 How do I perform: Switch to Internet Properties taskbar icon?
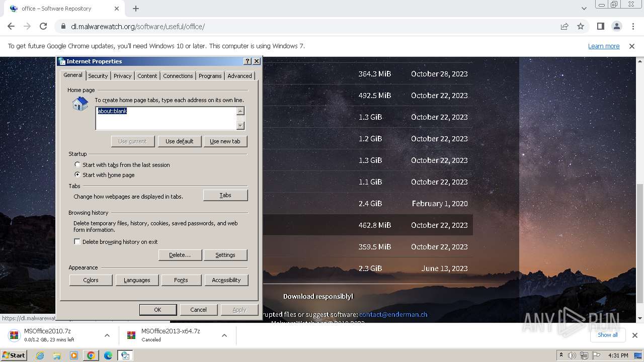tap(125, 355)
